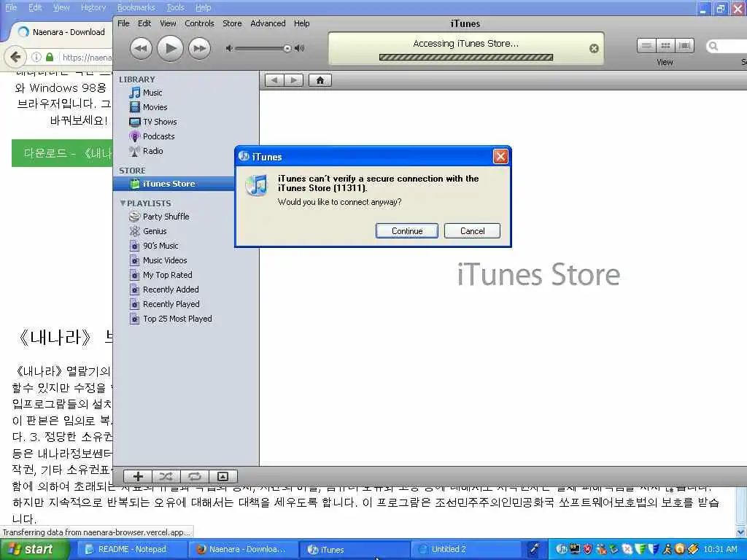Collapse the PLAYLISTS section triangle
This screenshot has height=560, width=747.
point(123,203)
